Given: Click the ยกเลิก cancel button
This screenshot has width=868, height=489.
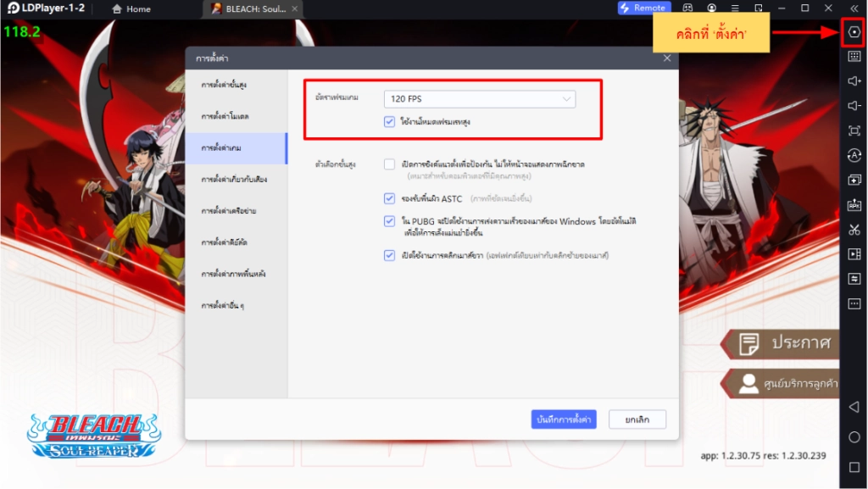Looking at the screenshot, I should (x=637, y=420).
